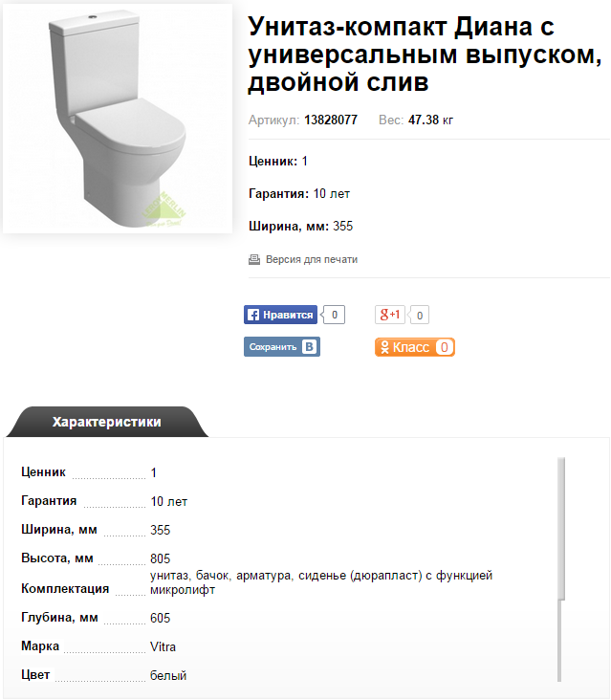The image size is (611, 700).
Task: Click the Odnoklassniki Класс button
Action: coord(415,347)
